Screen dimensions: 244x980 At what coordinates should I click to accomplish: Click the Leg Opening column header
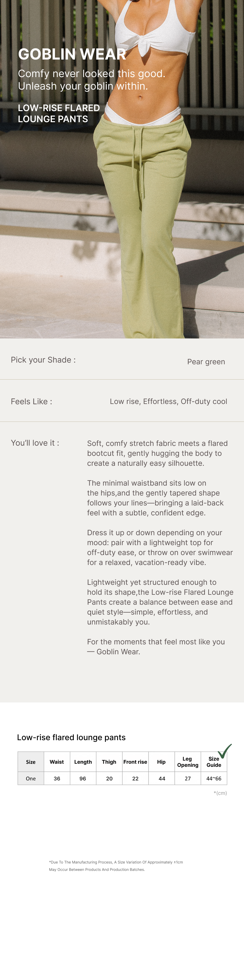188,762
